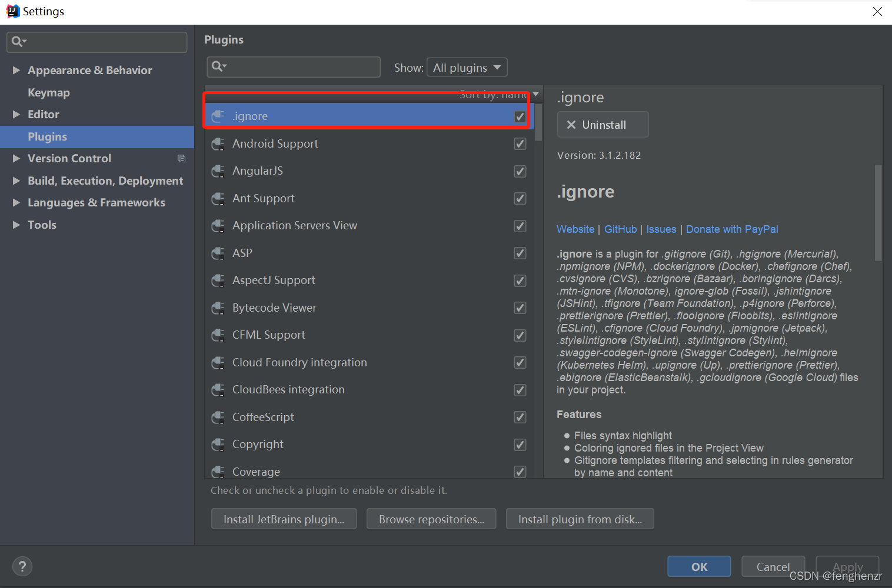Disable the CoffeeScript plugin checkbox
This screenshot has width=892, height=588.
[x=520, y=417]
